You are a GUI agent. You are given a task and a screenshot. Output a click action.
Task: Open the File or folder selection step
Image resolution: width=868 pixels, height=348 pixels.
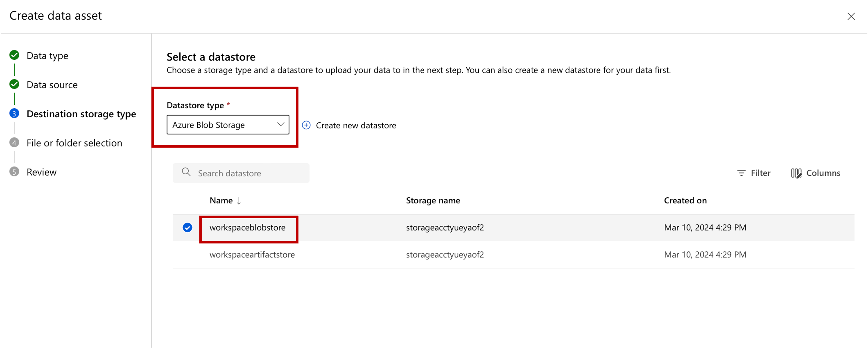[x=74, y=143]
